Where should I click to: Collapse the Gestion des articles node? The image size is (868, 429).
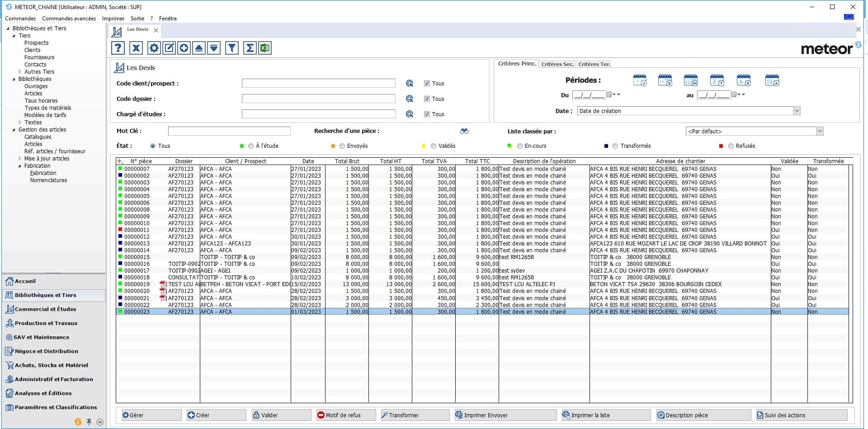click(14, 130)
